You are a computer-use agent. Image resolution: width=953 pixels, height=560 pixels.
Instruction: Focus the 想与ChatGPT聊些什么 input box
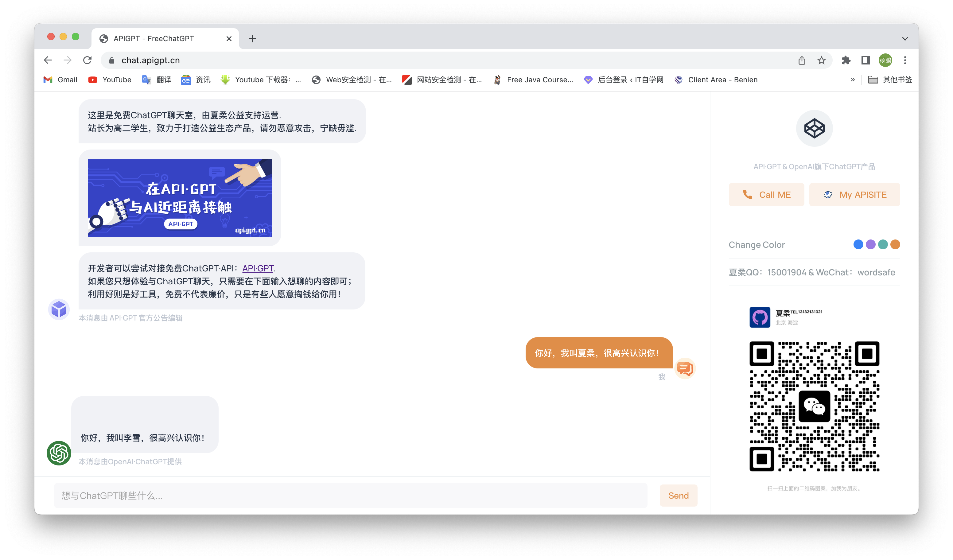click(x=351, y=496)
